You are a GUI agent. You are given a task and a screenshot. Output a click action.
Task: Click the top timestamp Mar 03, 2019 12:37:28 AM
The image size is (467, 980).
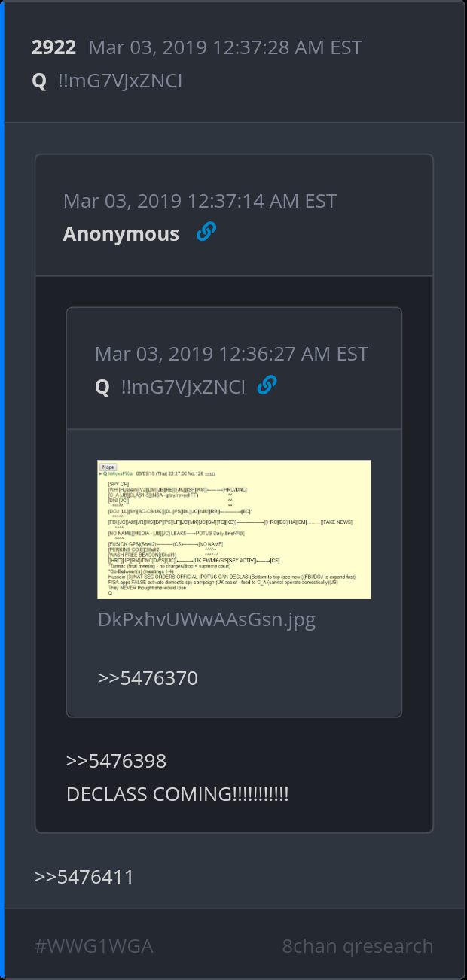tap(225, 48)
